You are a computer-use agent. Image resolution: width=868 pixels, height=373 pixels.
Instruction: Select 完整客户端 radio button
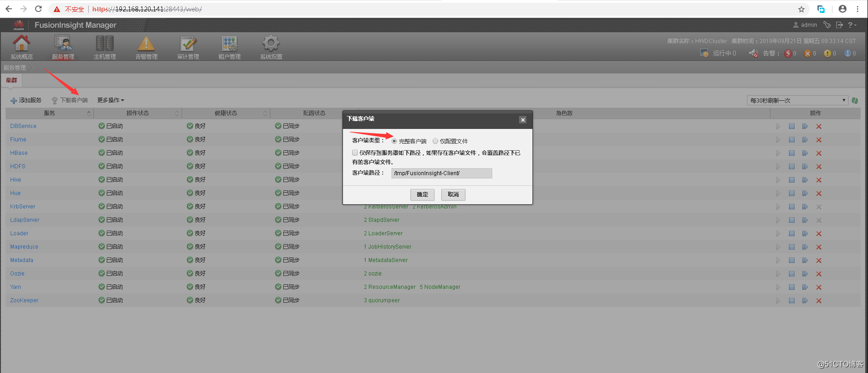coord(394,141)
